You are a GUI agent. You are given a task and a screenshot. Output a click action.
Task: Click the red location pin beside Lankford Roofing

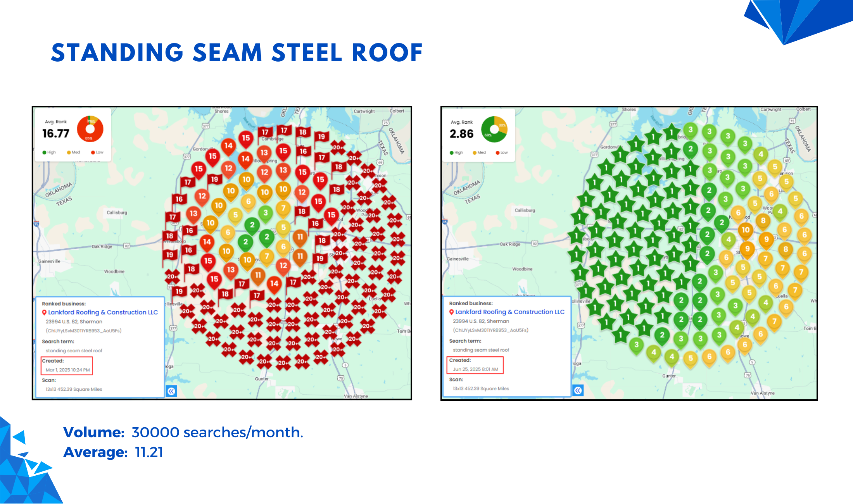(43, 312)
